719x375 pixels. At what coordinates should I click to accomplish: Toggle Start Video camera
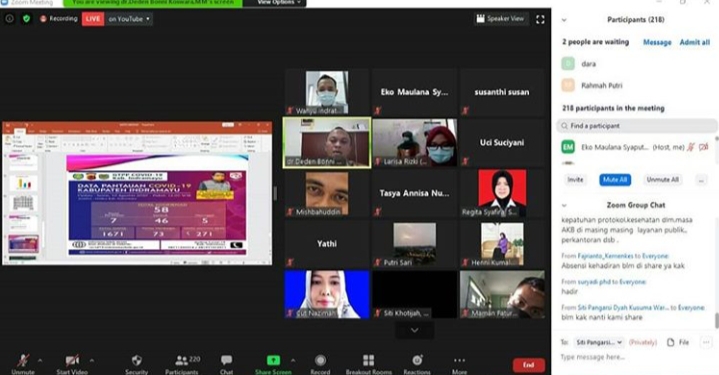72,361
